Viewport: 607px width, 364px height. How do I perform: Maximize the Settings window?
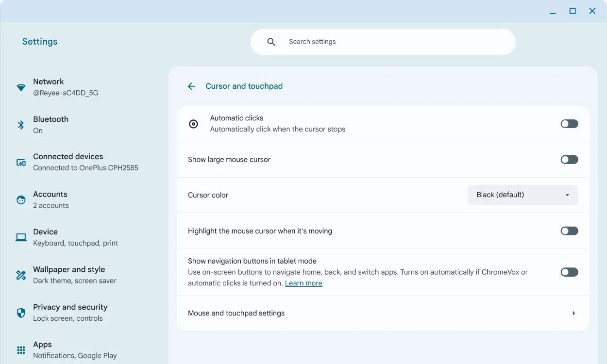point(573,11)
